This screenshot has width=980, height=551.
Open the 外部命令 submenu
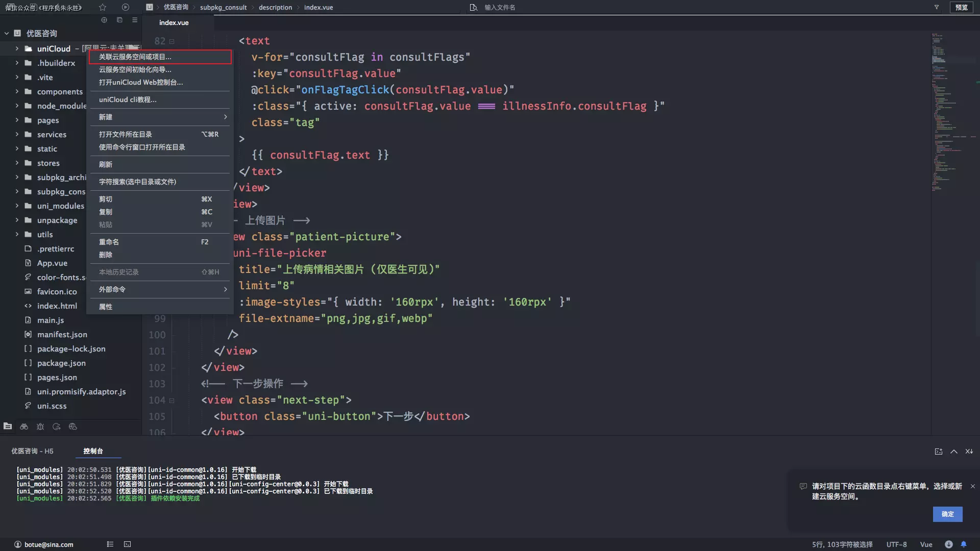point(160,289)
